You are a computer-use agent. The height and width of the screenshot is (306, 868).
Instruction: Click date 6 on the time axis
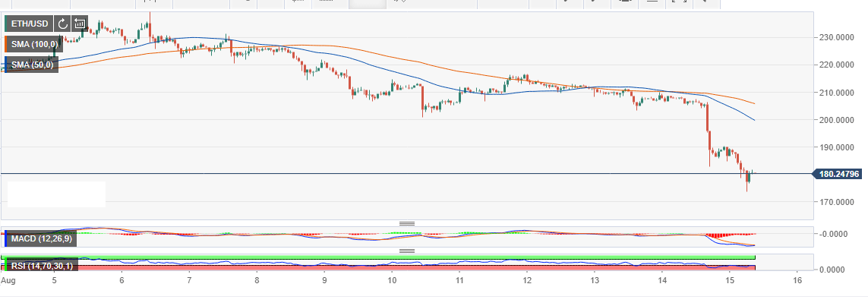tap(122, 279)
